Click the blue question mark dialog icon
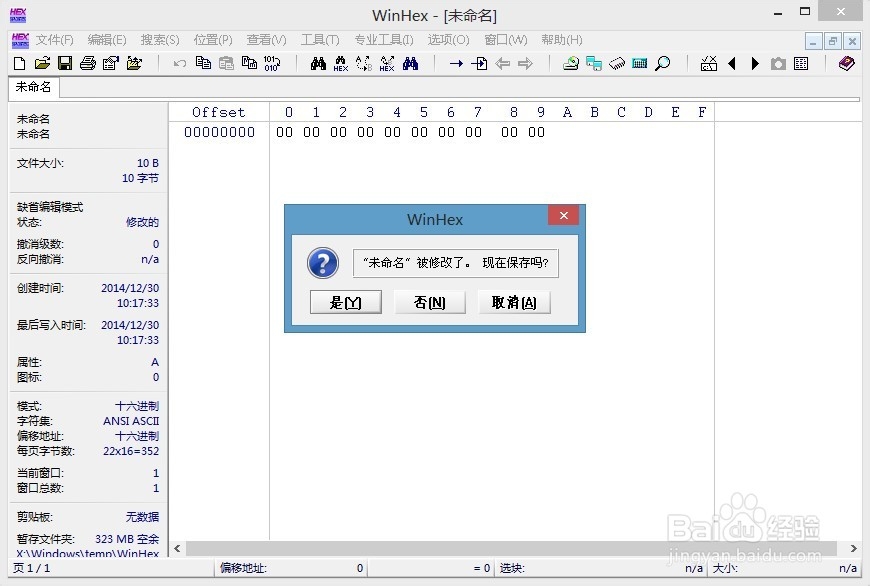870x586 pixels. pyautogui.click(x=323, y=263)
